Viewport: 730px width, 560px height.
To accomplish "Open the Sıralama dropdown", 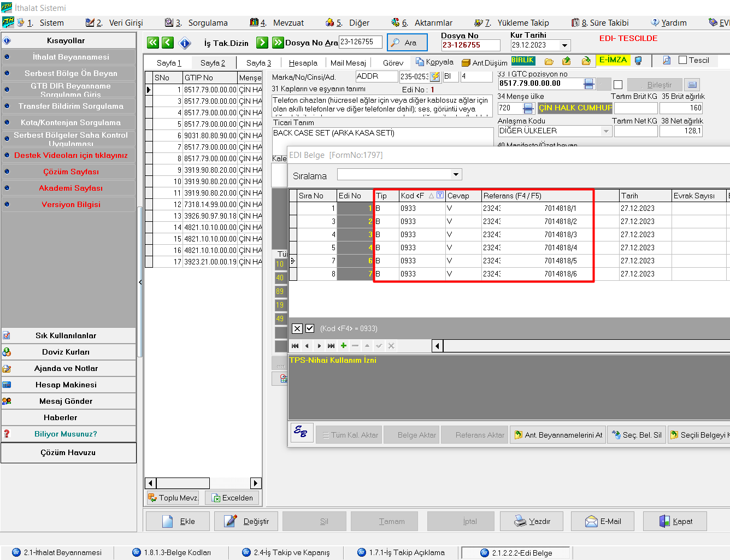I will 456,175.
